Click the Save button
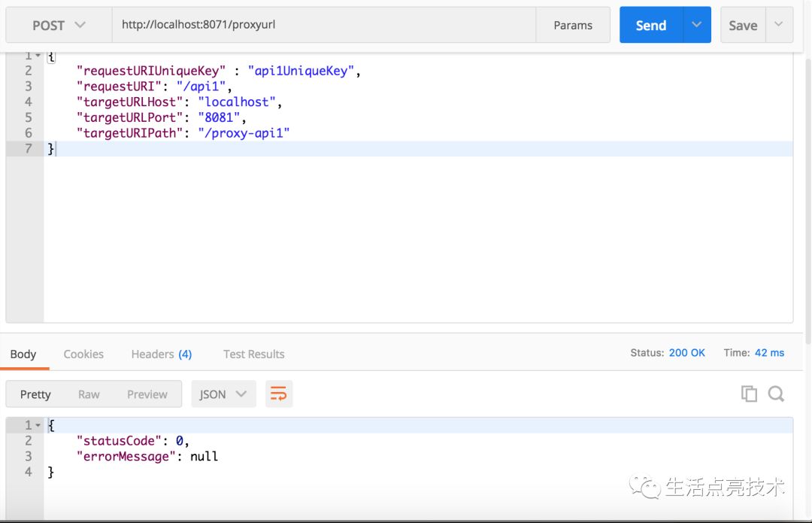 point(743,26)
